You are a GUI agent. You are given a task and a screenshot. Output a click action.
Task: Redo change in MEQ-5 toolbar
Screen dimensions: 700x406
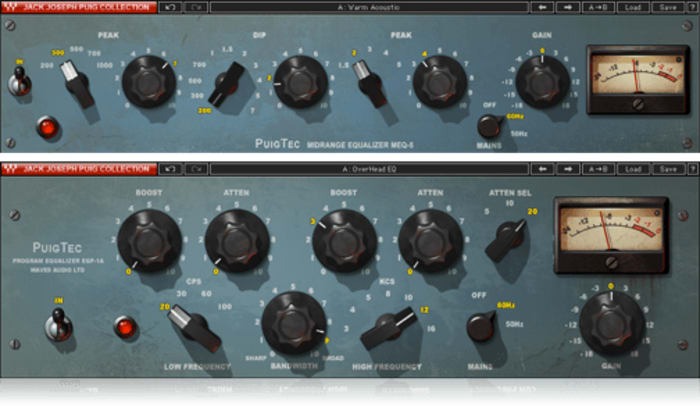coord(196,7)
